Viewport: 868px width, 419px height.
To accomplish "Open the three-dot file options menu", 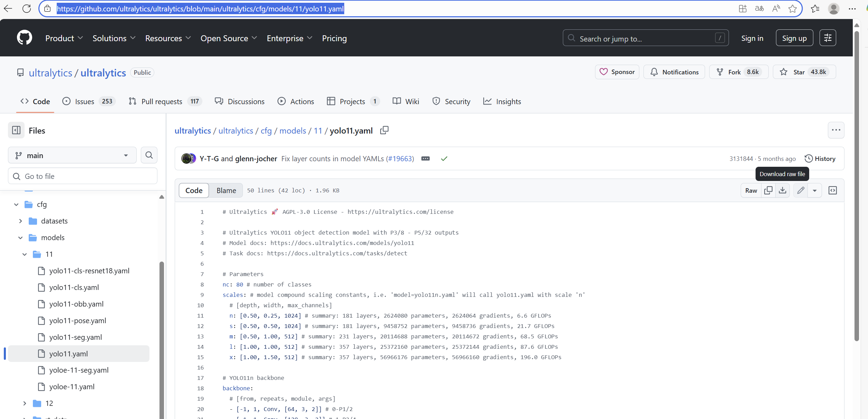I will point(836,130).
